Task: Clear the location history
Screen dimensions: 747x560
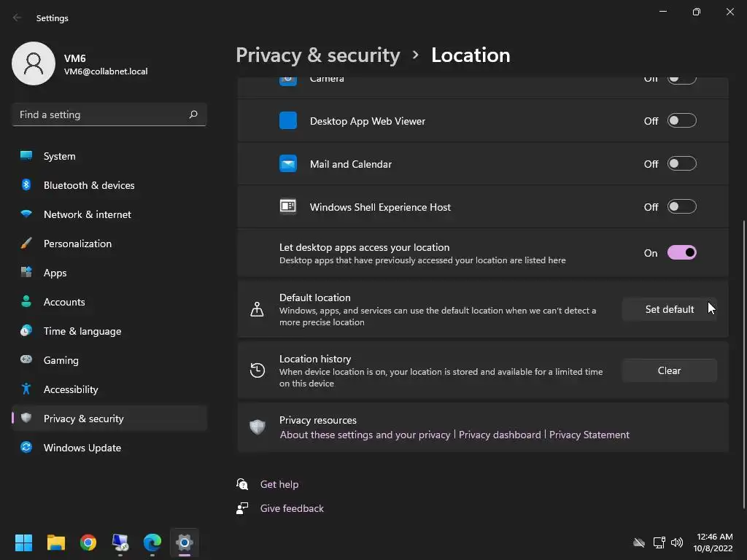Action: point(670,370)
